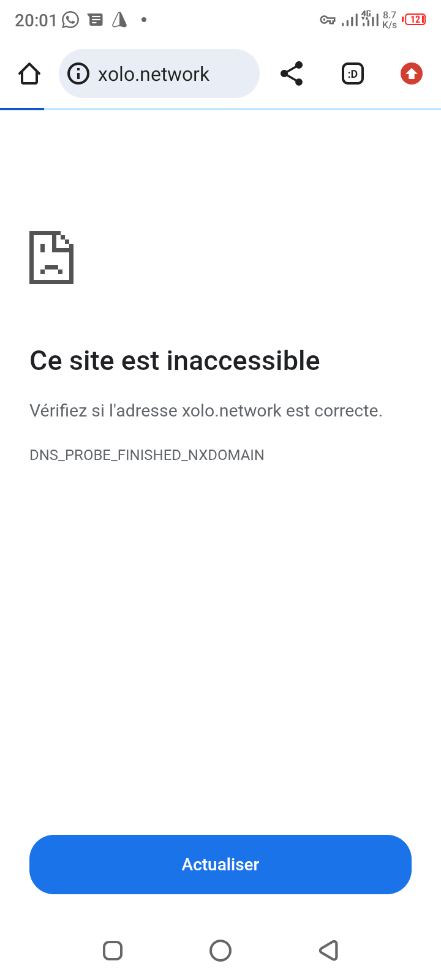Tap the triangular app notification icon

[x=119, y=20]
